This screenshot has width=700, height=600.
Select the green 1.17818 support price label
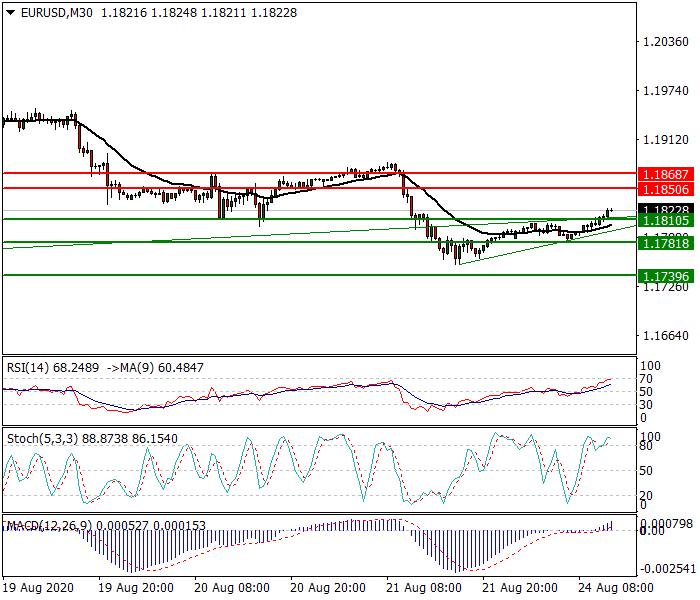point(666,243)
